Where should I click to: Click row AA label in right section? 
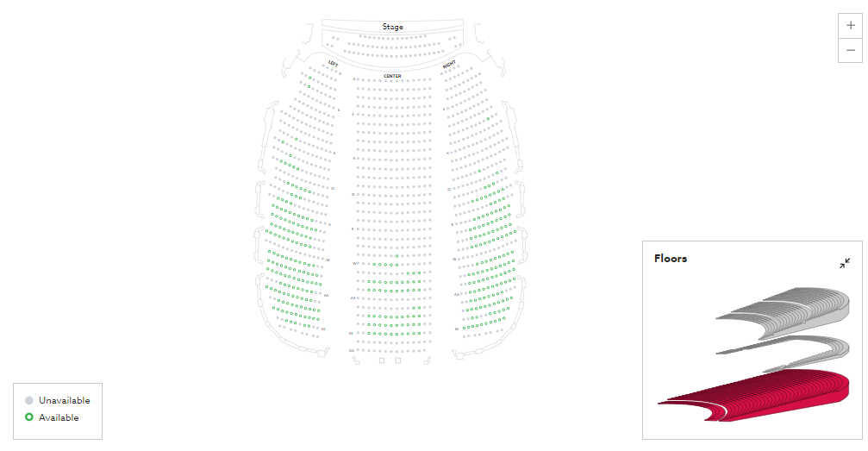pyautogui.click(x=457, y=294)
